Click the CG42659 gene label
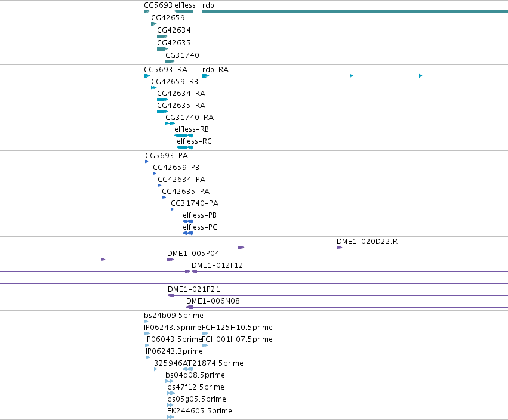Image resolution: width=508 pixels, height=420 pixels. point(168,18)
